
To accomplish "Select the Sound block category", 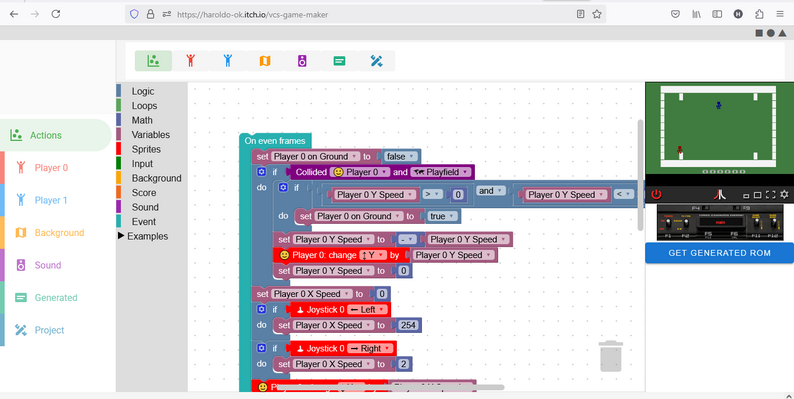I will coord(145,207).
